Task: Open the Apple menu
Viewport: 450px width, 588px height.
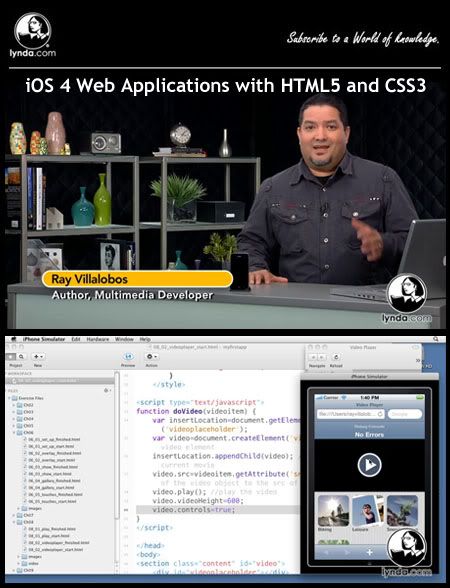Action: pos(14,339)
